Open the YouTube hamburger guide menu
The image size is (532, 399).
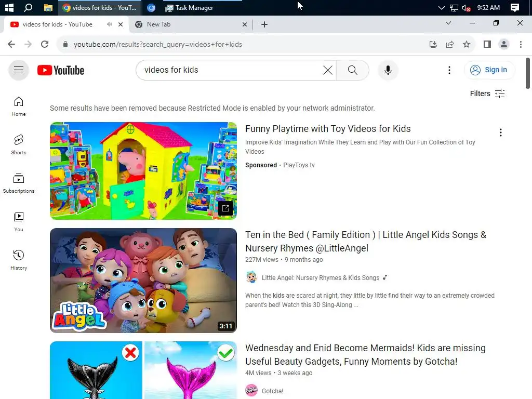(19, 70)
